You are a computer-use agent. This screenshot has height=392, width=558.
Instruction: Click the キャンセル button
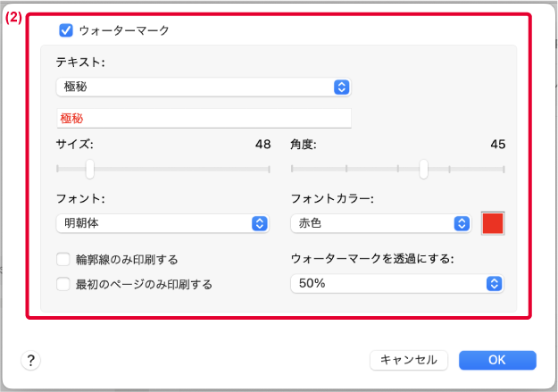point(409,360)
